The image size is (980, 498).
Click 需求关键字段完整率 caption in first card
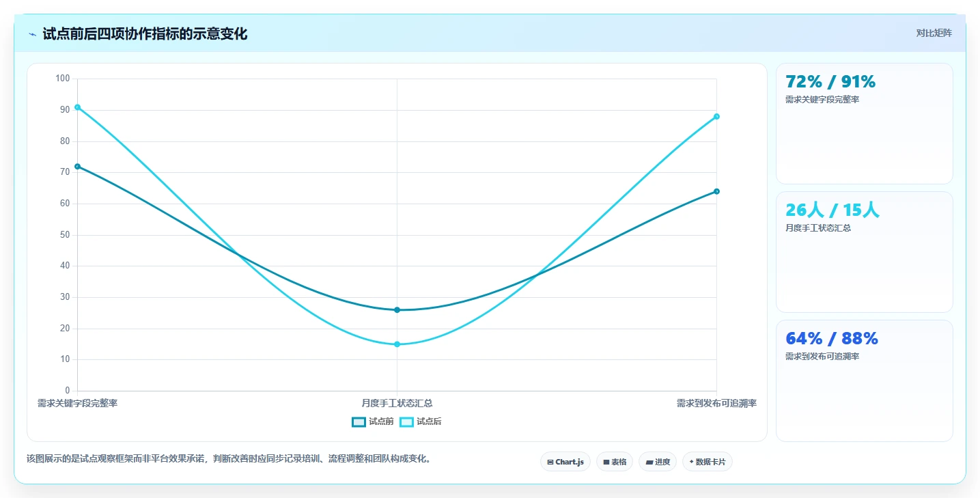tap(822, 100)
